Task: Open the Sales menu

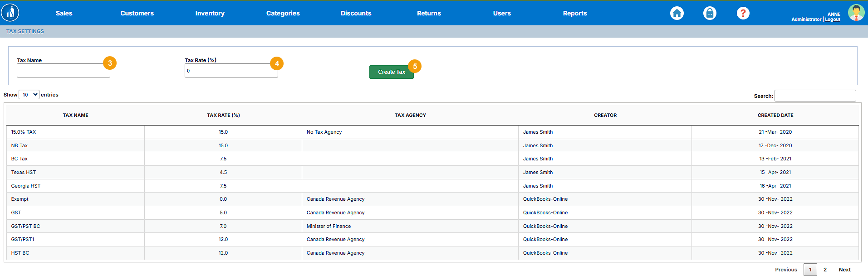Action: (64, 13)
